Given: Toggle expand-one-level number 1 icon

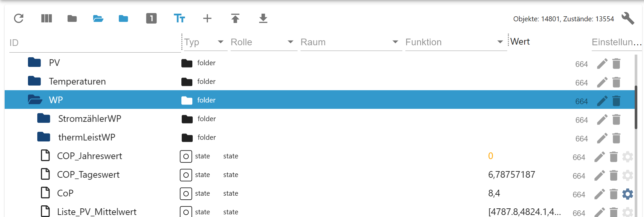Looking at the screenshot, I should (151, 18).
